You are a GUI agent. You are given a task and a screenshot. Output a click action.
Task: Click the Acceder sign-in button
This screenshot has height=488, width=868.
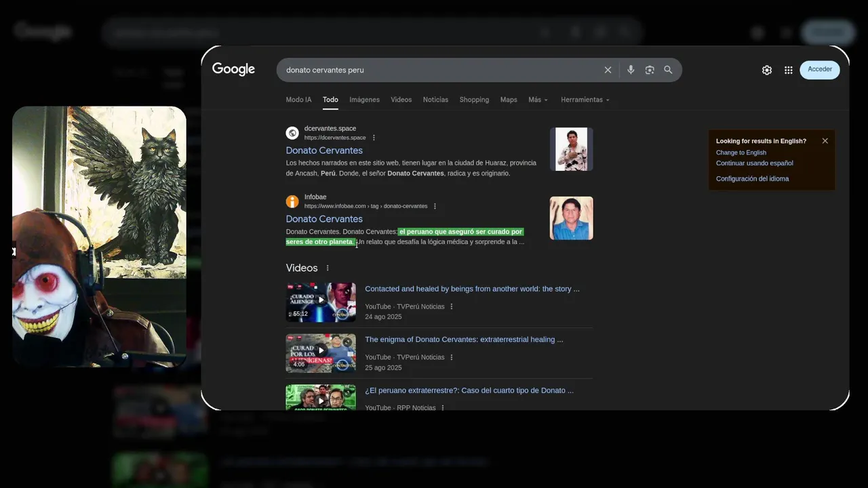coord(820,69)
